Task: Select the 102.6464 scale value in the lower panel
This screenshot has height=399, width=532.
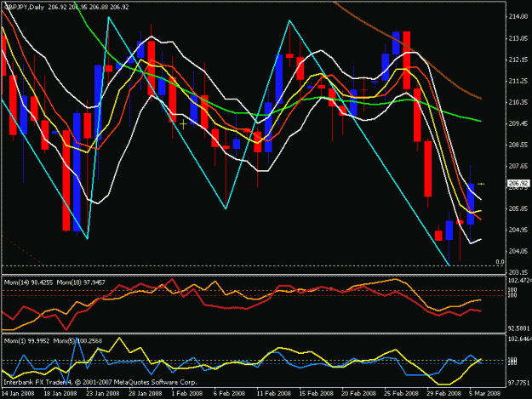Action: click(520, 339)
